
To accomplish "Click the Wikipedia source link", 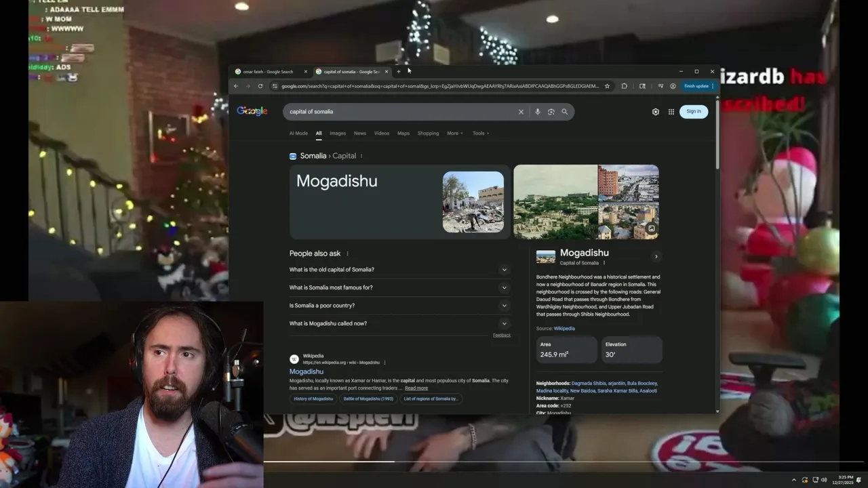I will (564, 329).
